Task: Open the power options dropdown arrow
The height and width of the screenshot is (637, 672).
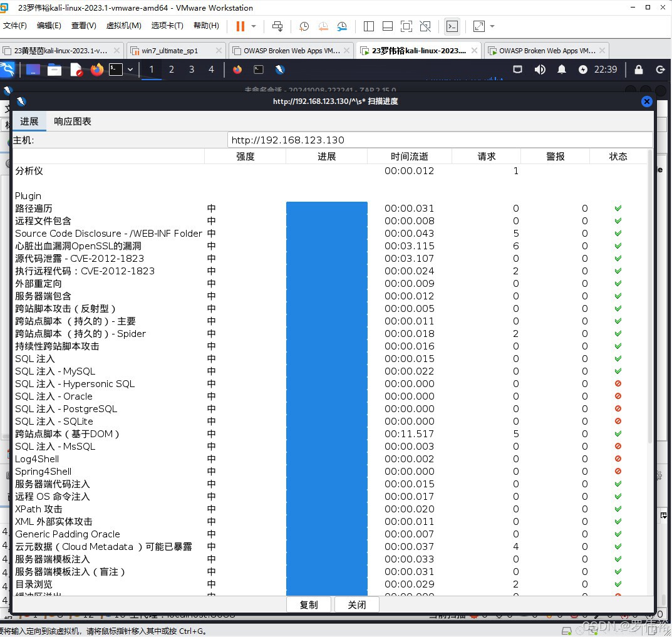Action: coord(254,26)
